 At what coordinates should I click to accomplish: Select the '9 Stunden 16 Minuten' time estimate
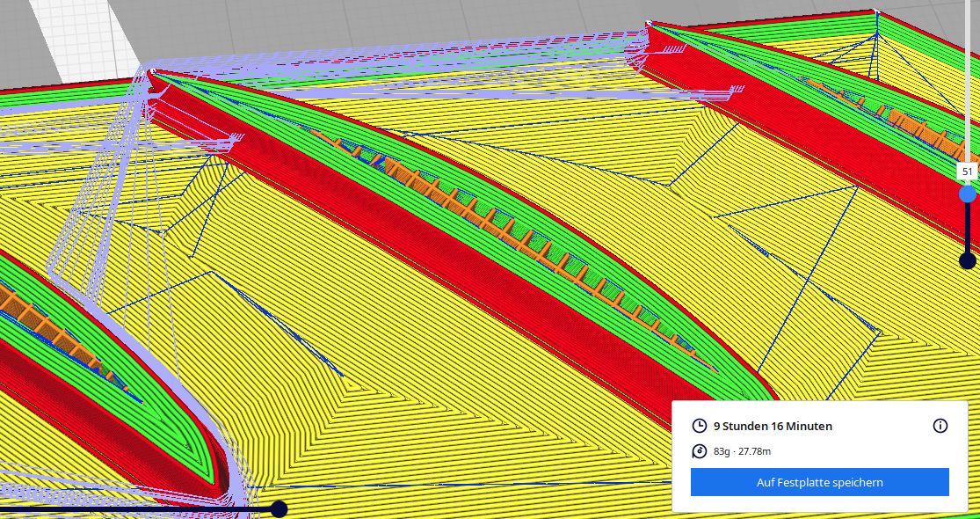773,426
